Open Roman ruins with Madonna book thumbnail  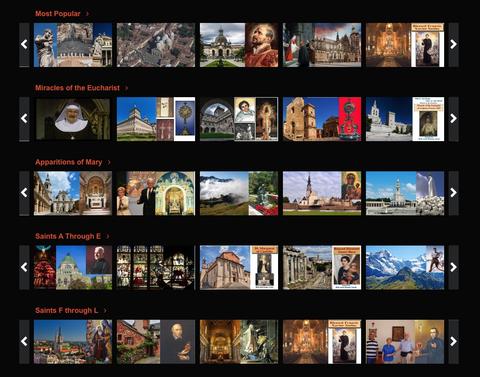point(322,268)
